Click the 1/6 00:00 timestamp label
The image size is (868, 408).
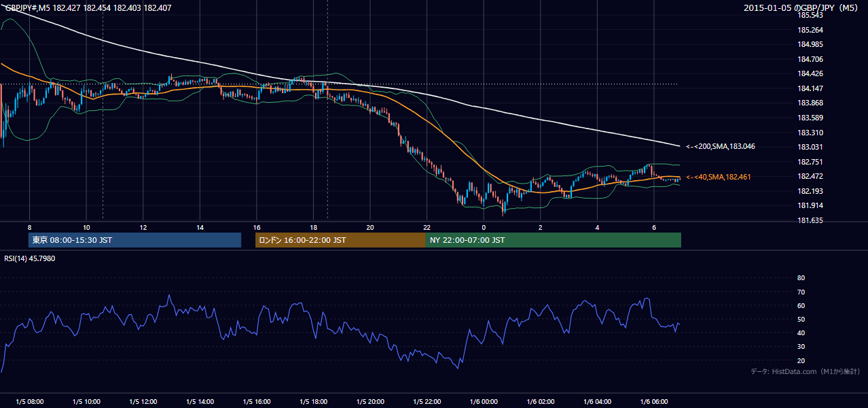coord(484,402)
